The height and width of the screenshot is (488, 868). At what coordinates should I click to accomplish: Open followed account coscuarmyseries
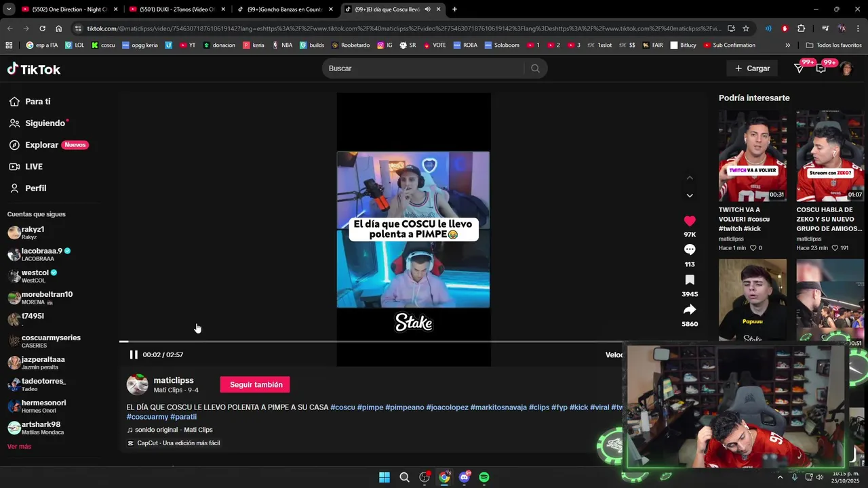coord(44,341)
